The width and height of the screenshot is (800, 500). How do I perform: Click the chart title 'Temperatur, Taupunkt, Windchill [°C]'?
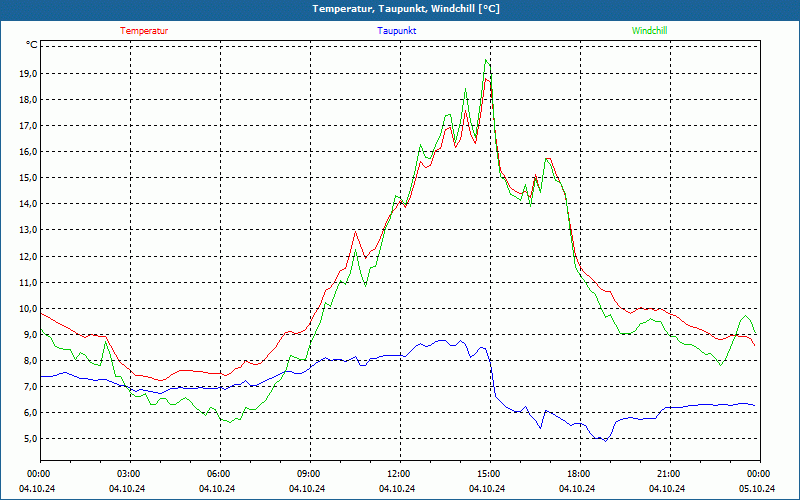click(x=406, y=9)
